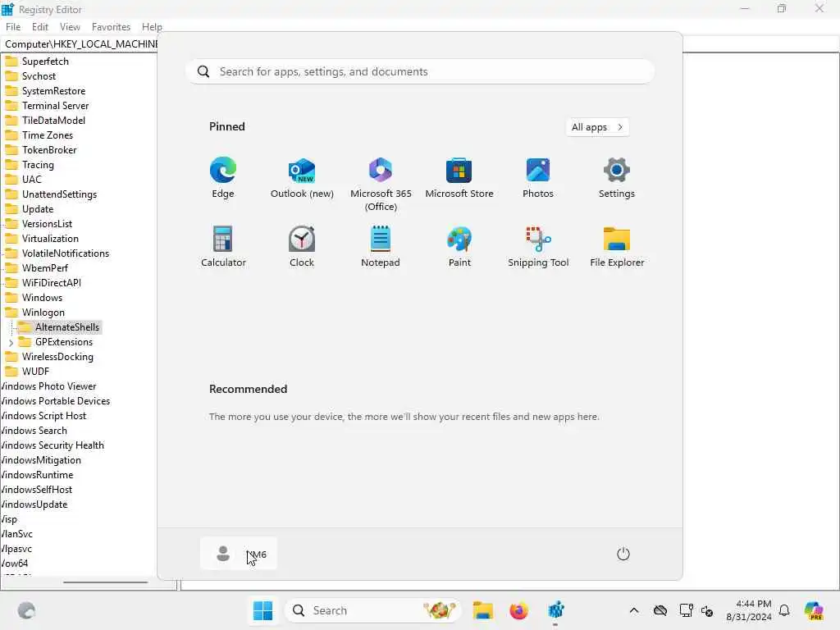Image resolution: width=840 pixels, height=630 pixels.
Task: Select the WirelessDocking key
Action: coord(57,357)
